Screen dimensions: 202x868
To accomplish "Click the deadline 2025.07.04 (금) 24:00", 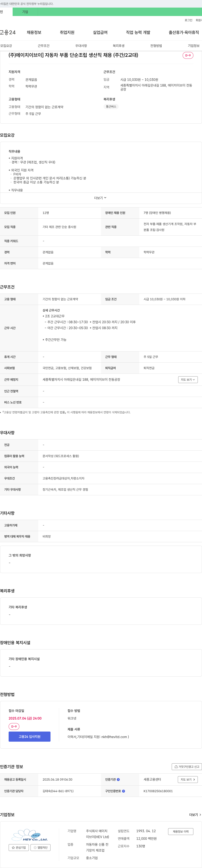I will click(x=25, y=718).
